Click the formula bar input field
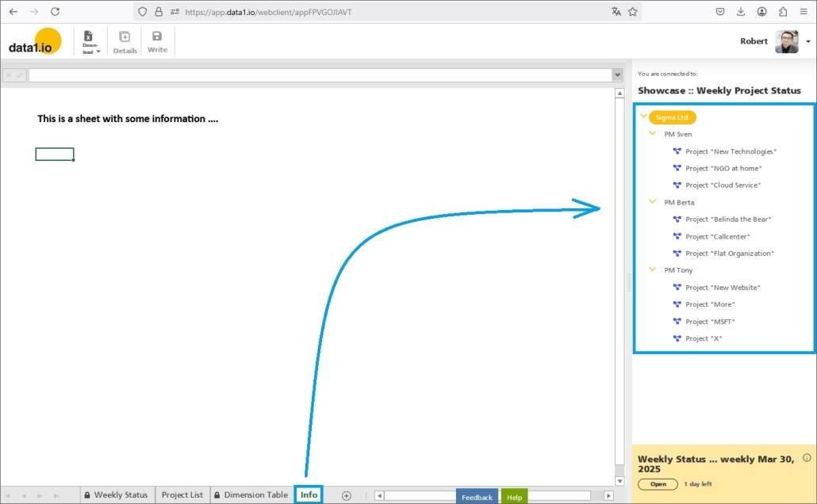The width and height of the screenshot is (817, 504). pyautogui.click(x=317, y=75)
